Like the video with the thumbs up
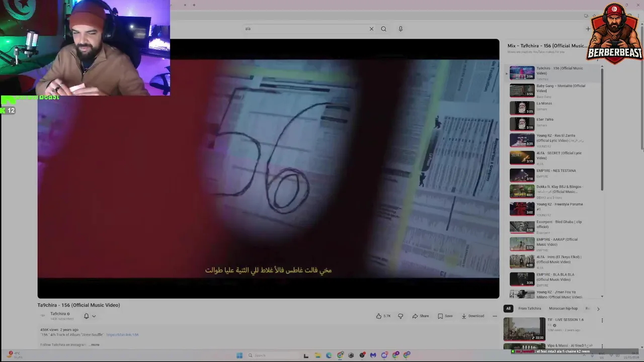The height and width of the screenshot is (362, 644). [x=383, y=316]
